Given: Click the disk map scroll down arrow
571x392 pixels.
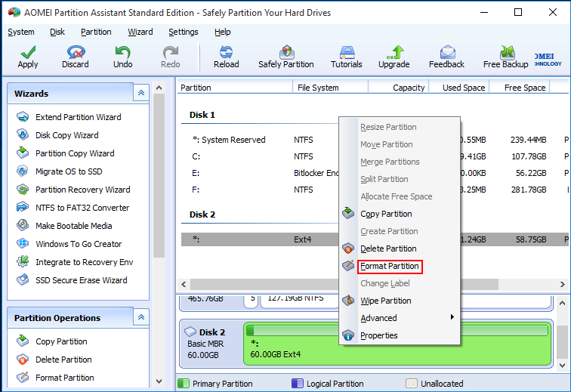Looking at the screenshot, I should tap(562, 366).
